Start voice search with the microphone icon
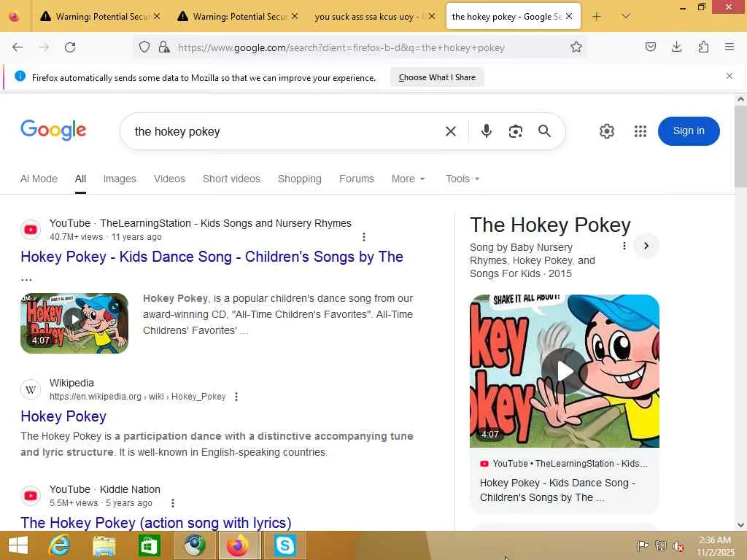Viewport: 747px width, 560px height. click(486, 131)
